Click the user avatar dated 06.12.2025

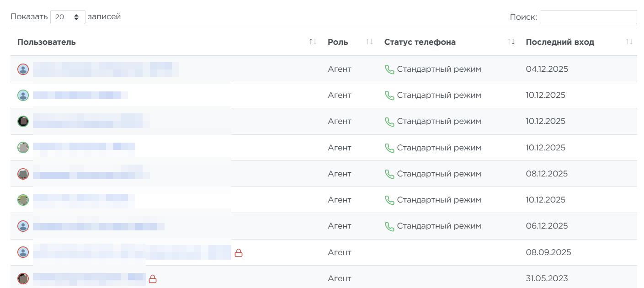[23, 226]
